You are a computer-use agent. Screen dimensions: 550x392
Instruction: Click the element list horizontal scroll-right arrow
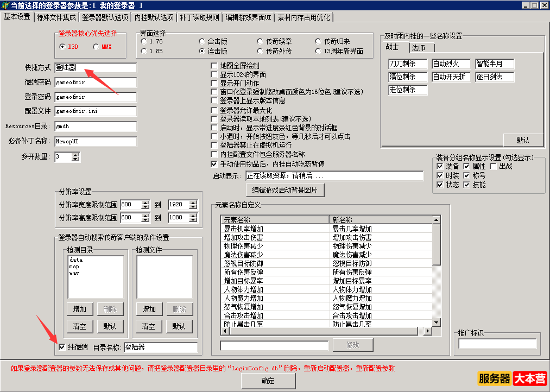click(428, 331)
